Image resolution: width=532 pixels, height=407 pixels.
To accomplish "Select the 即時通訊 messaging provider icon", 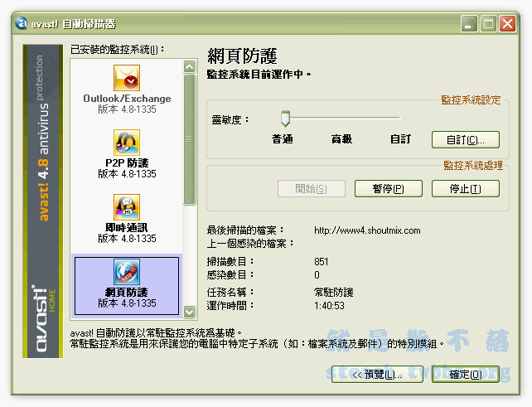I will point(127,207).
